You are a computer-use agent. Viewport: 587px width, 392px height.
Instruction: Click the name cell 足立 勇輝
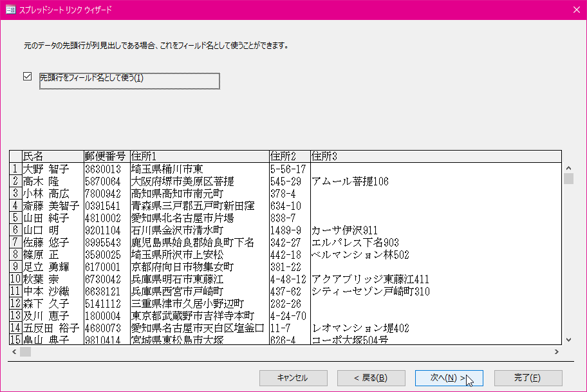point(53,267)
